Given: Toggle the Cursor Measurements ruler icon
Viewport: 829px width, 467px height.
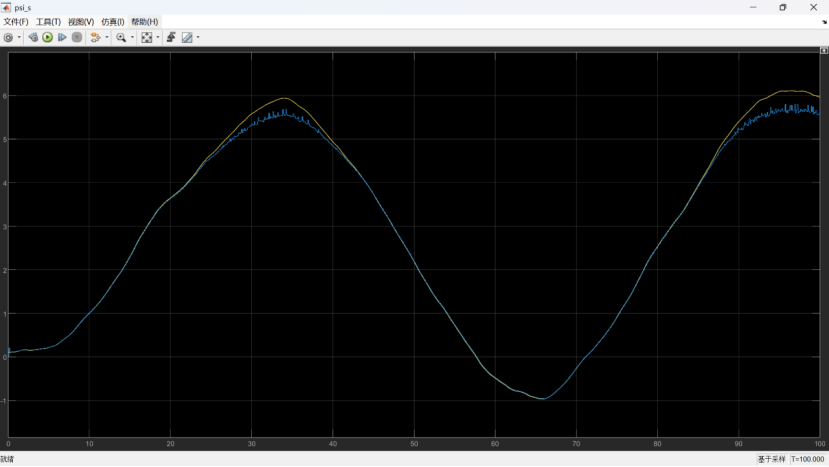Looking at the screenshot, I should [186, 37].
